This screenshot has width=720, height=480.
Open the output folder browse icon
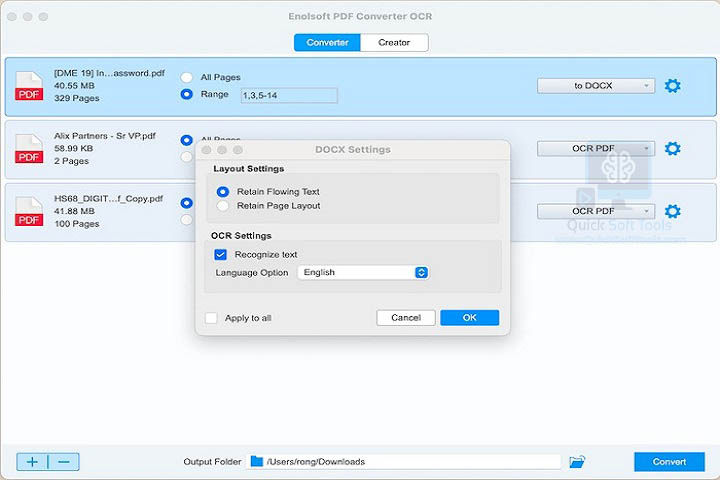click(x=577, y=462)
